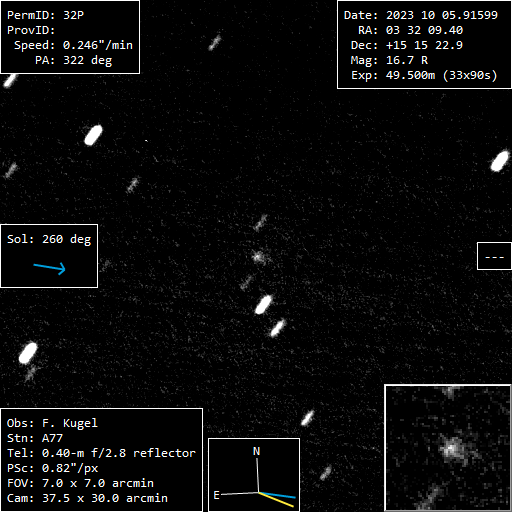This screenshot has width=512, height=512.
Task: Click the N label on the compass
Action: pos(256,451)
